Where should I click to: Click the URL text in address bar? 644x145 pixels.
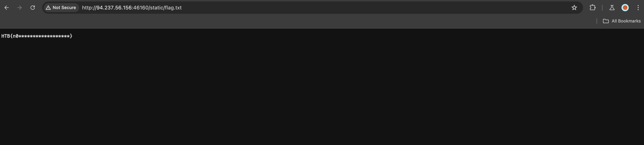click(x=132, y=8)
